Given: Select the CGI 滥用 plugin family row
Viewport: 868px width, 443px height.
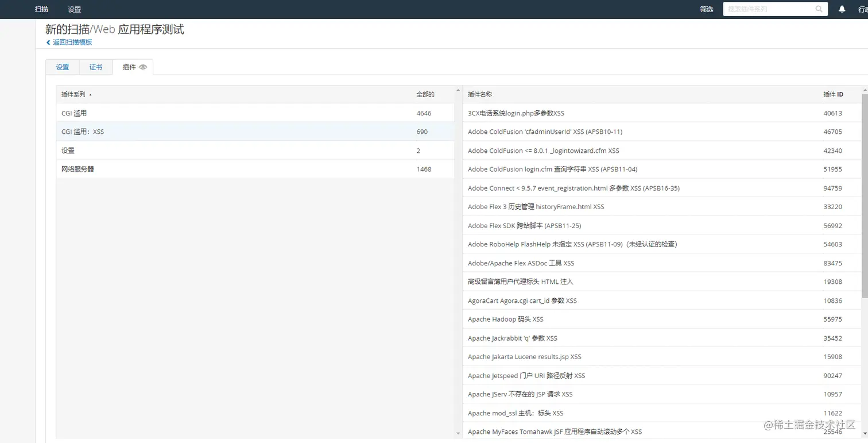Looking at the screenshot, I should coord(255,113).
